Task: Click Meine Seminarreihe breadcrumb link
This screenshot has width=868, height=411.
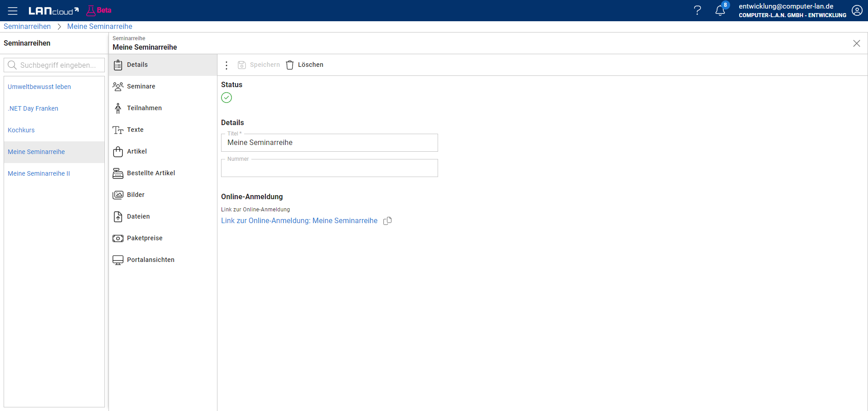Action: 100,27
